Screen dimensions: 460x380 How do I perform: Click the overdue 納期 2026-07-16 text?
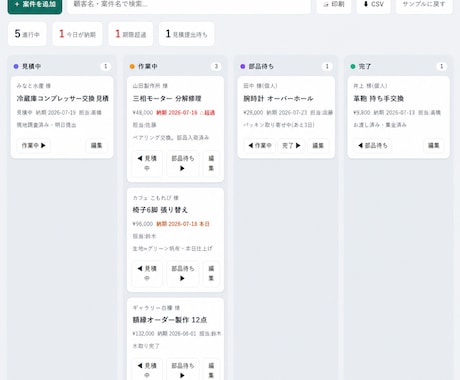coord(186,113)
